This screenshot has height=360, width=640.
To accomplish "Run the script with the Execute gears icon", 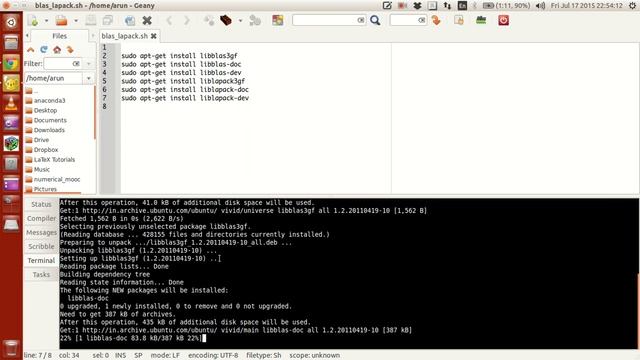I will tap(255, 20).
